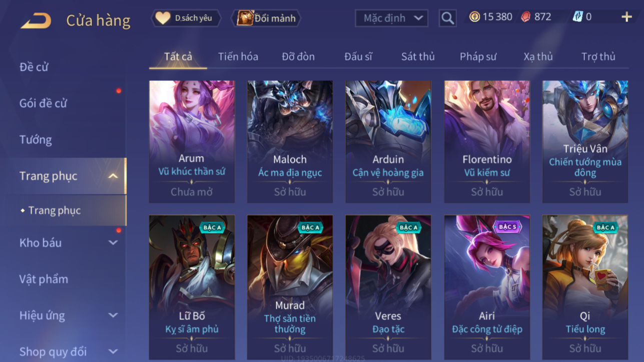The height and width of the screenshot is (362, 644).
Task: Expand the Shop quy đổi section
Action: (x=113, y=351)
